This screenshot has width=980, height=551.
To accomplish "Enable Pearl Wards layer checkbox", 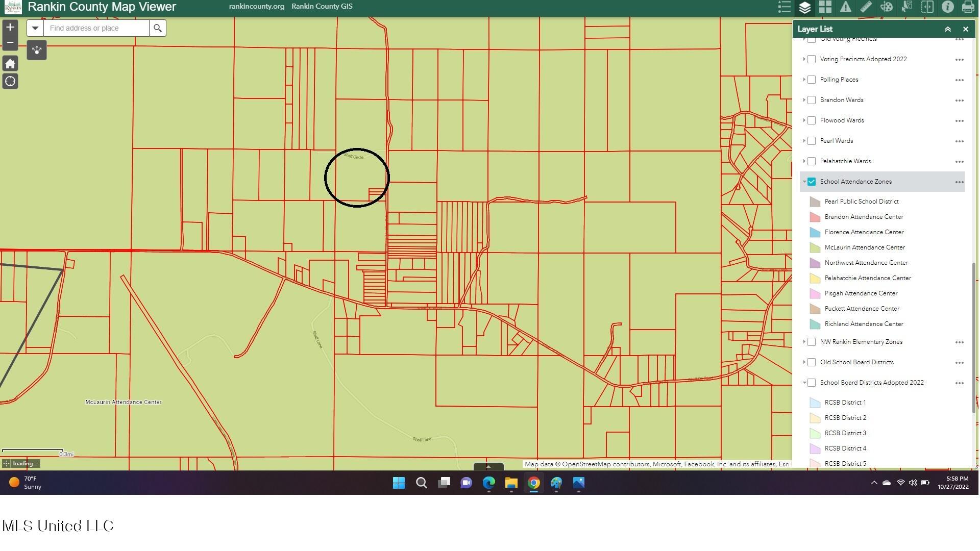I will [812, 141].
